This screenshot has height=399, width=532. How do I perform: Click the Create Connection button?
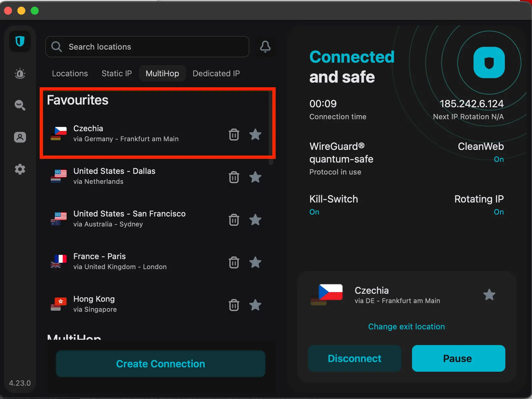coord(161,364)
